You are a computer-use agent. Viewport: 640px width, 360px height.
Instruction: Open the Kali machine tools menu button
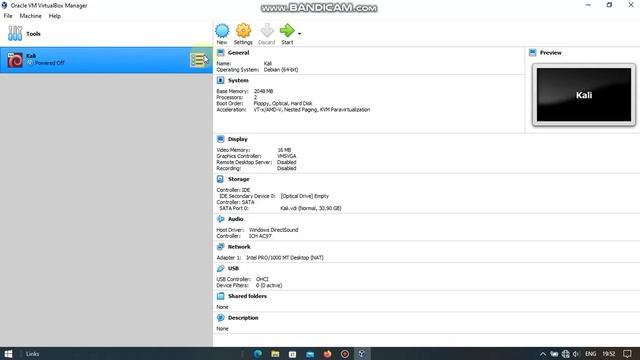tap(199, 60)
